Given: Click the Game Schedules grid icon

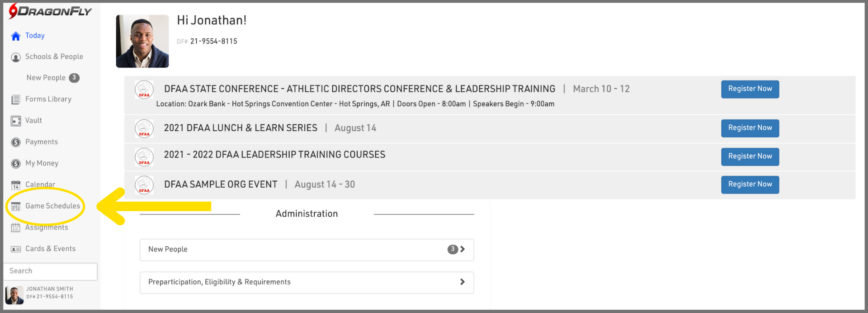Looking at the screenshot, I should coord(16,207).
